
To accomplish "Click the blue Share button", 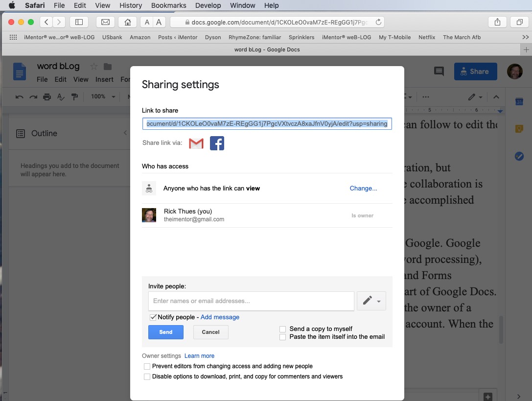I will [475, 71].
